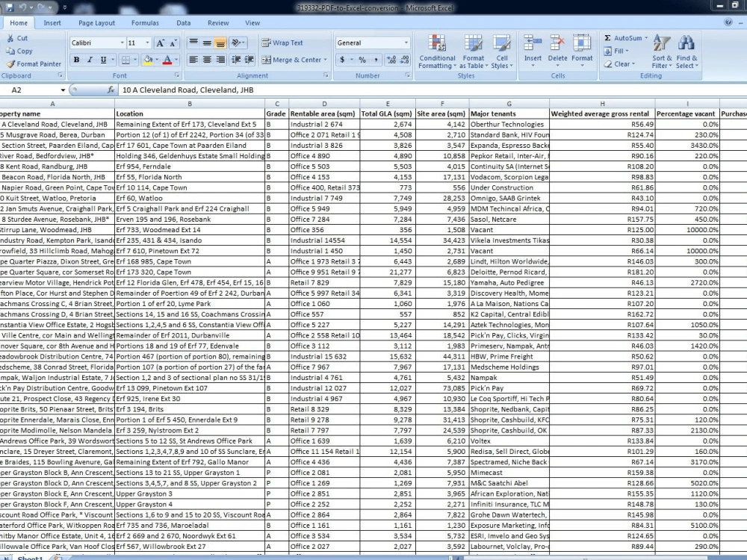Open the View tab
Viewport: 747px width, 560px height.
[252, 23]
